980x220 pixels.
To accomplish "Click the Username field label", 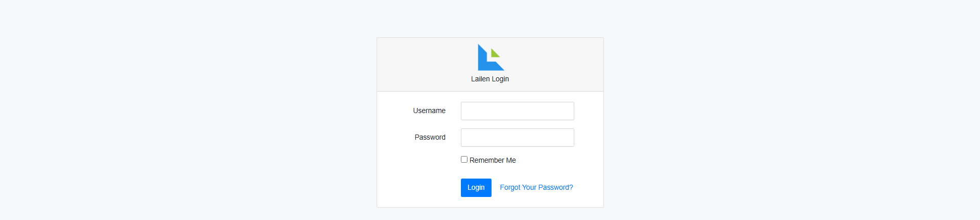I will pos(429,111).
